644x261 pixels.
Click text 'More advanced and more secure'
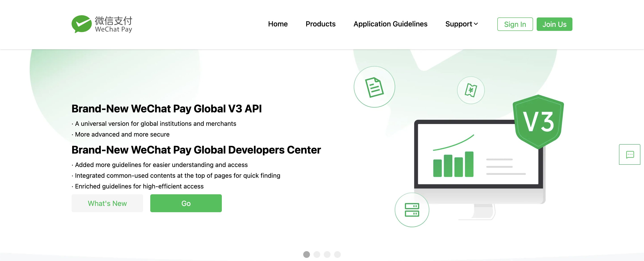click(122, 134)
